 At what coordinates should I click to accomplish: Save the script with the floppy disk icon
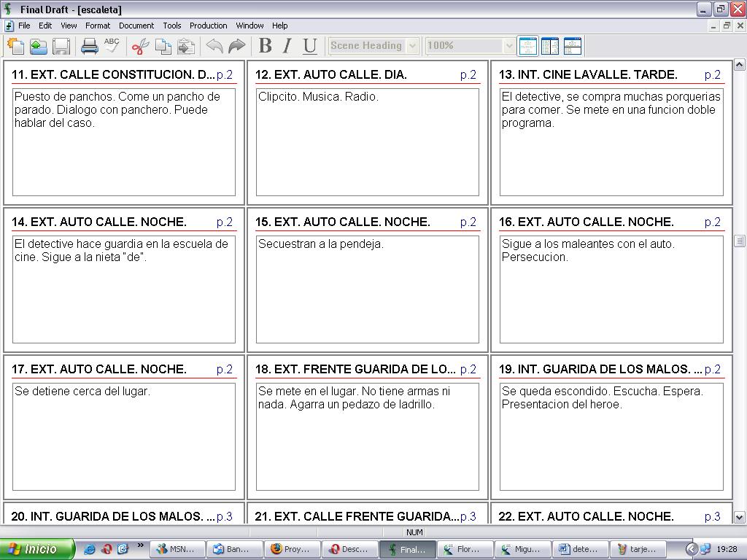coord(61,46)
